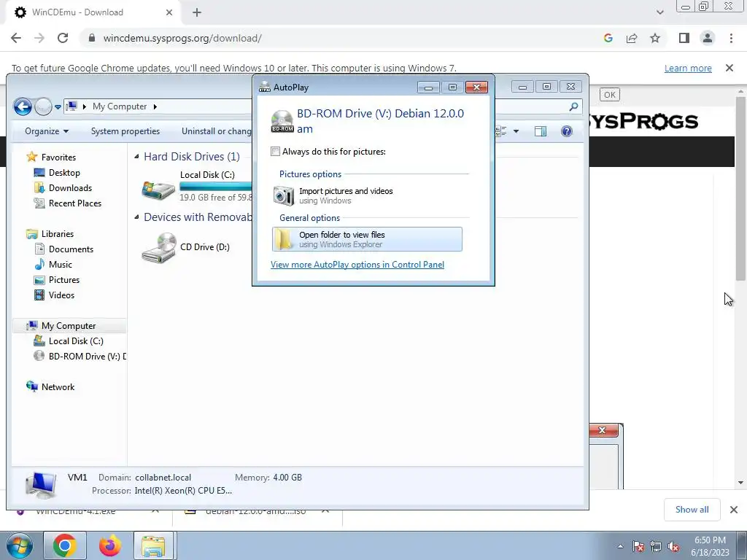Click Explorer forward navigation arrow

43,106
